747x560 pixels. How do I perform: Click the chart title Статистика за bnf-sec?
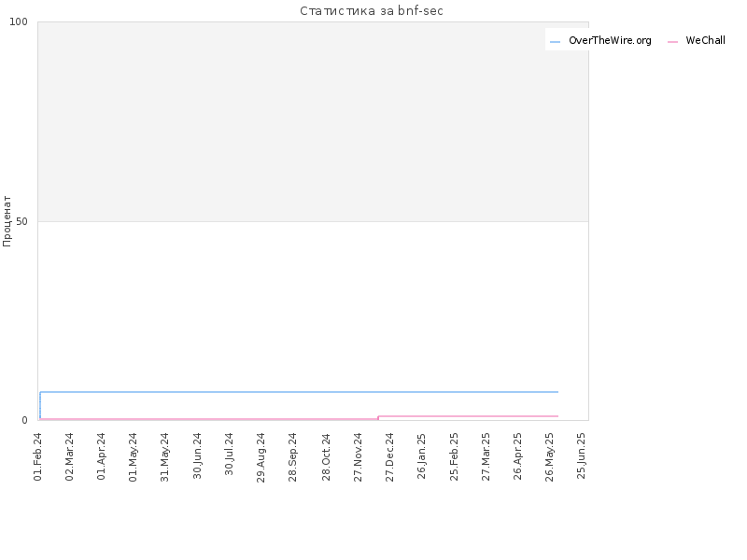click(372, 10)
